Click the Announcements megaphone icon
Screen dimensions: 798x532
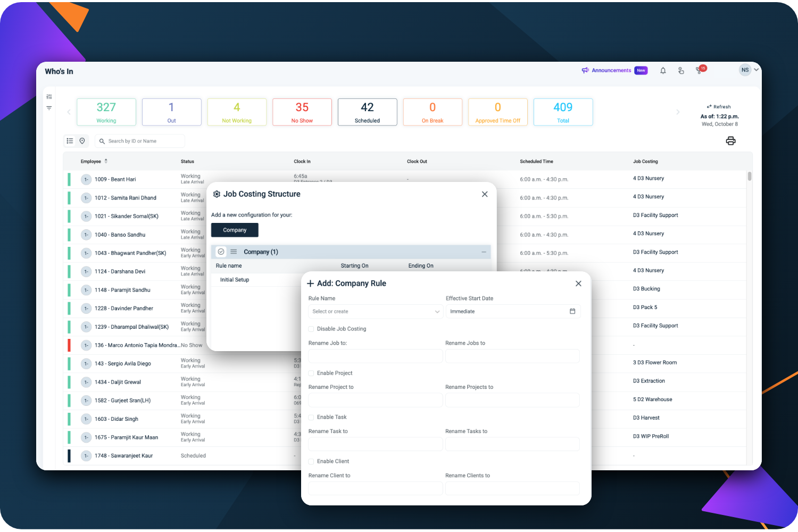[x=585, y=70]
